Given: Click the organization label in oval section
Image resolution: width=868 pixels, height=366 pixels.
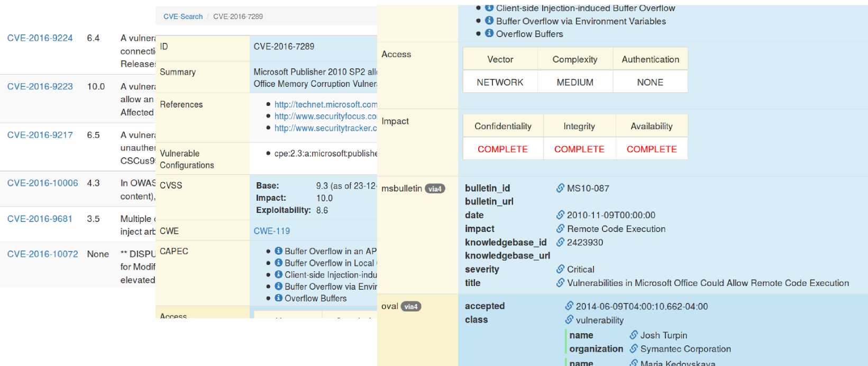Looking at the screenshot, I should [596, 349].
